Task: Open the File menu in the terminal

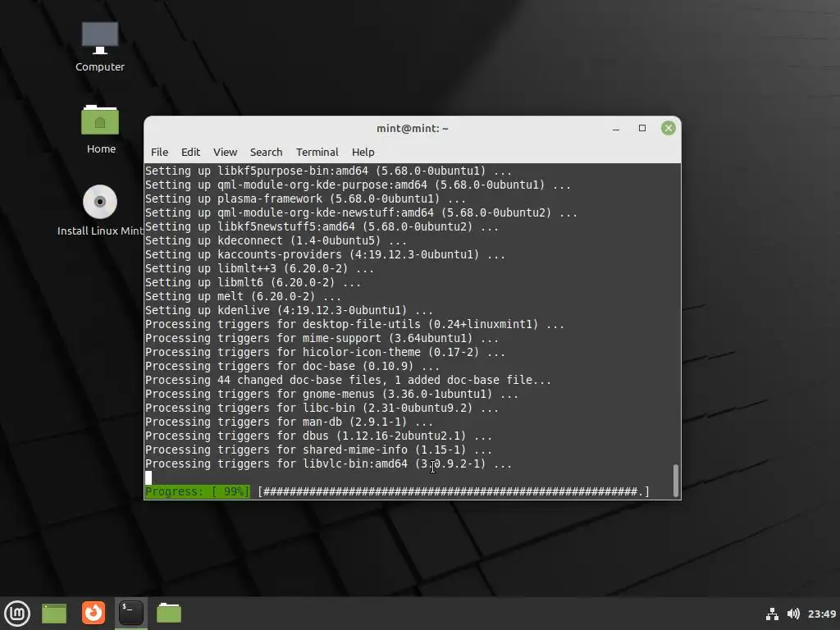Action: 160,152
